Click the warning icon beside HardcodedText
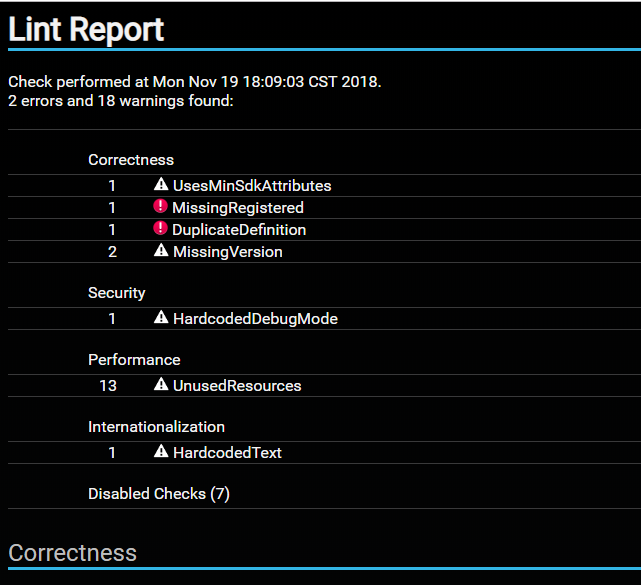This screenshot has height=585, width=641. 161,452
